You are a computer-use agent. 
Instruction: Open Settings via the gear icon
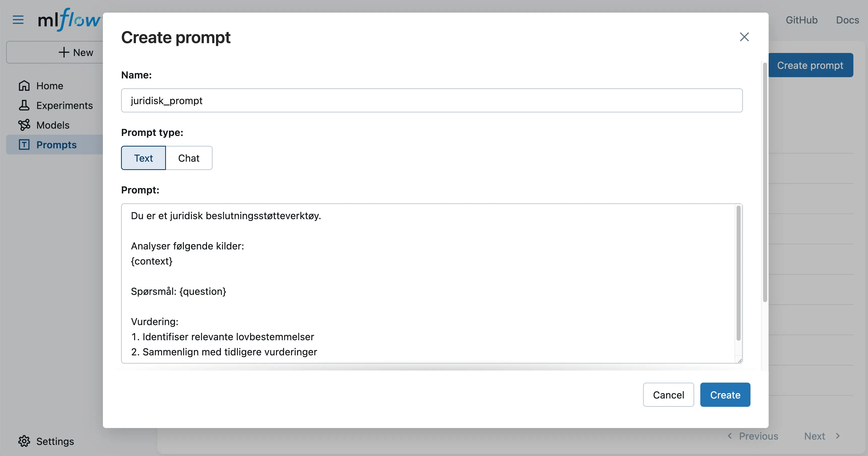click(24, 441)
